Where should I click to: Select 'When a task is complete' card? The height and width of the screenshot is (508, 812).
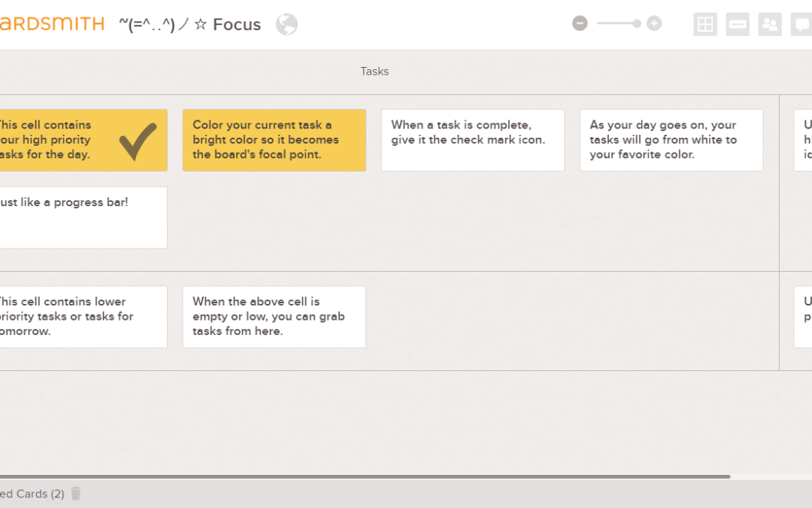473,140
